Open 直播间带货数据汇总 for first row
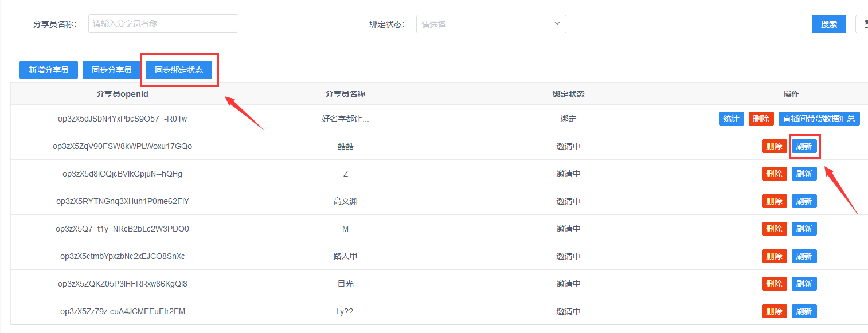 tap(819, 119)
